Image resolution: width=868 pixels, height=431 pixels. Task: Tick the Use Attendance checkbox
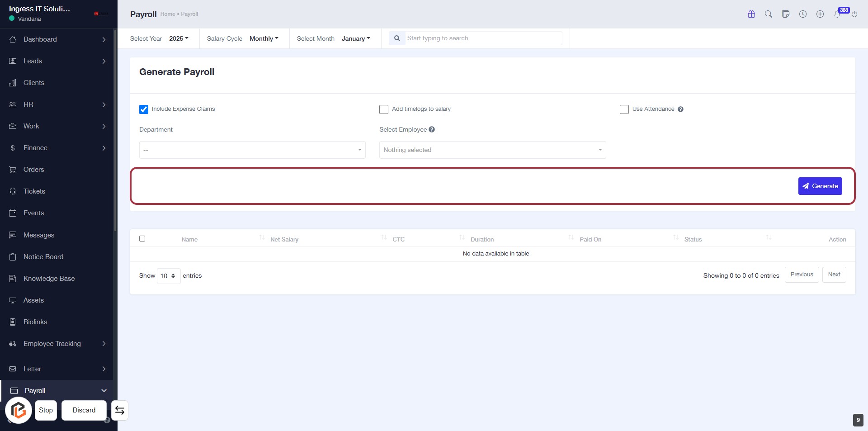pyautogui.click(x=624, y=109)
